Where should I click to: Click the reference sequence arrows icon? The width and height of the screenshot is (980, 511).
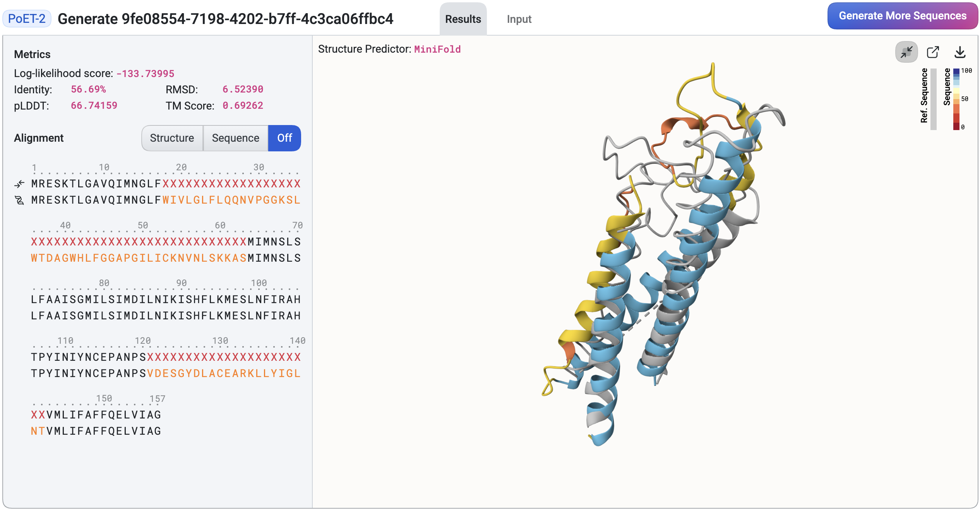coord(20,183)
